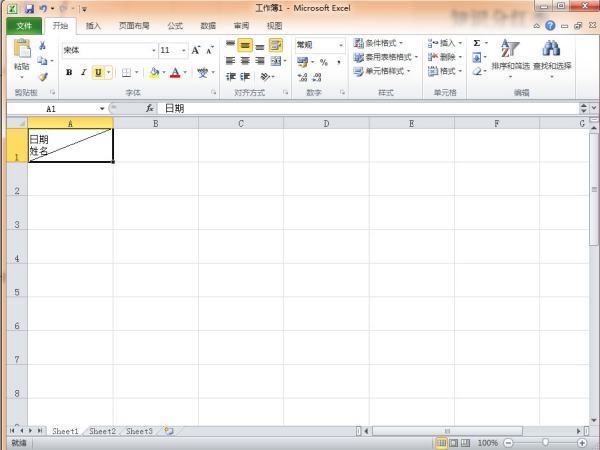
Task: Open the 文件 (File) menu
Action: point(24,26)
